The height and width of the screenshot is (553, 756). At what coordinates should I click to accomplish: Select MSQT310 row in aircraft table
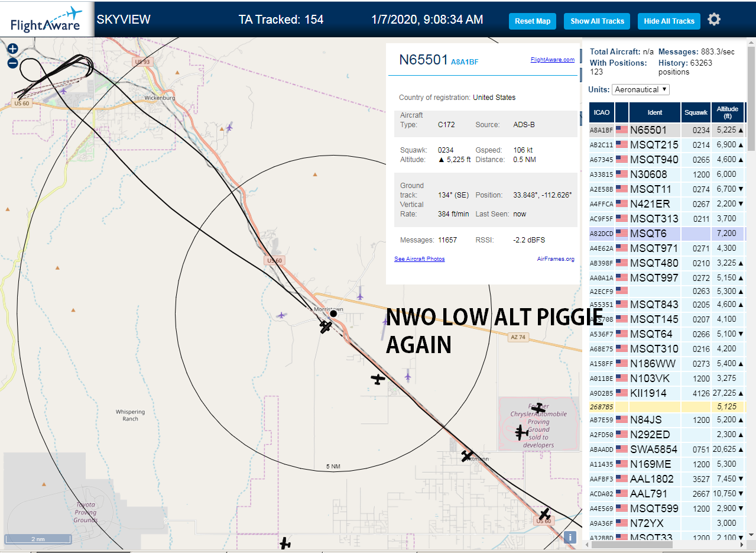pyautogui.click(x=667, y=349)
